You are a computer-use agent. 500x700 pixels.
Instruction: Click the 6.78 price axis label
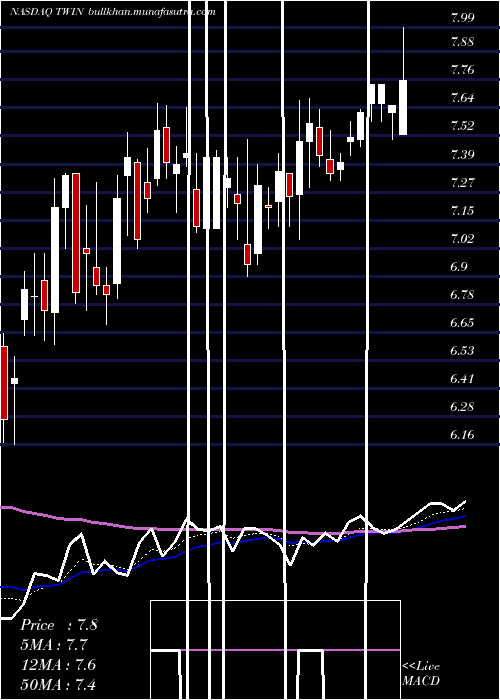click(462, 295)
